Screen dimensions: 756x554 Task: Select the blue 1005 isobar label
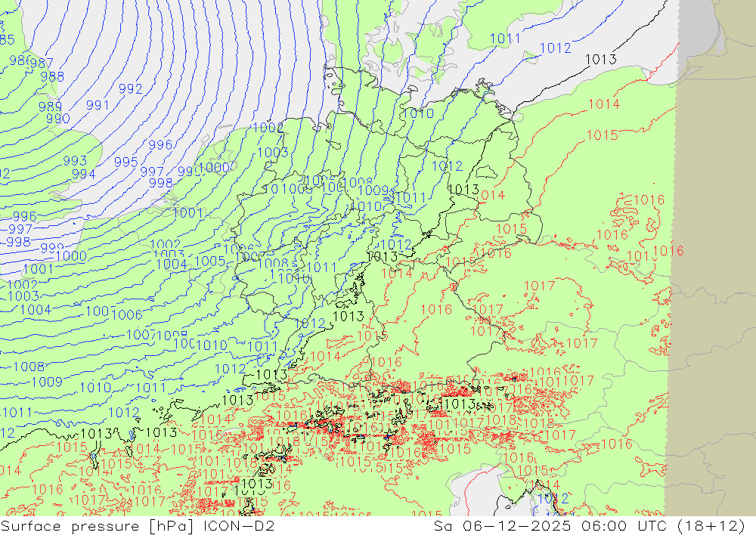tap(210, 262)
